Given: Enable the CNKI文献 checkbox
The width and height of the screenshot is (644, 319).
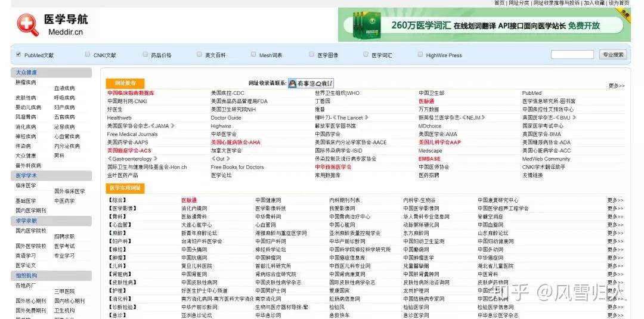Looking at the screenshot, I should click(88, 54).
